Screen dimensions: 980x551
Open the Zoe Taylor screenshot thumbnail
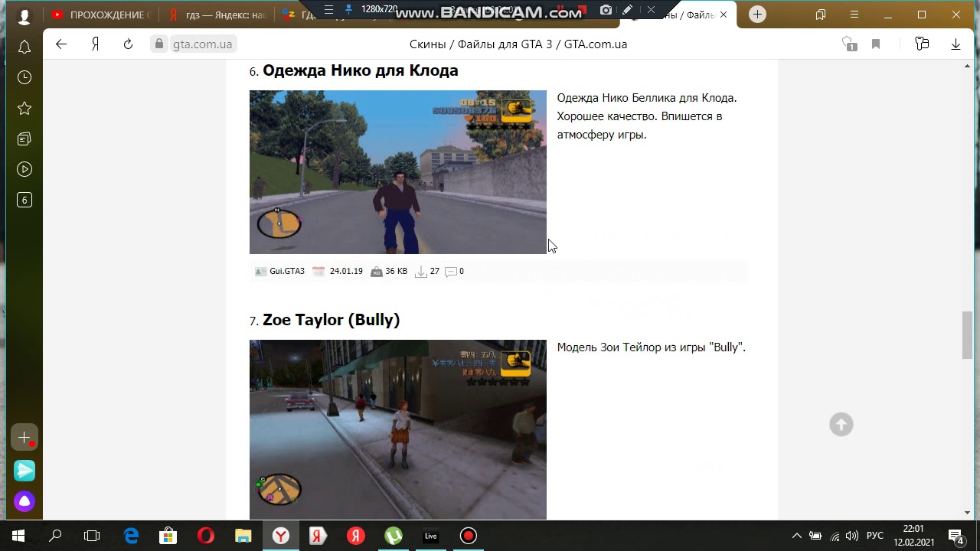[398, 429]
